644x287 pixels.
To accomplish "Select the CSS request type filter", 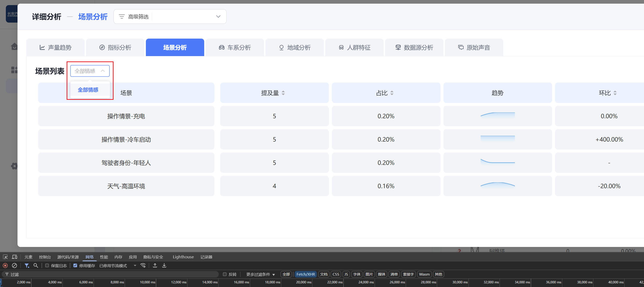I will (x=336, y=274).
